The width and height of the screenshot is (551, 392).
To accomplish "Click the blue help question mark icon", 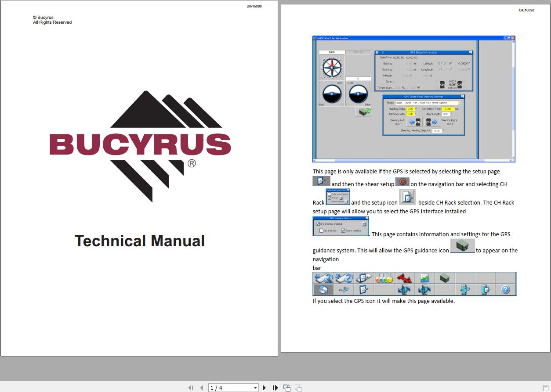I will click(x=505, y=290).
